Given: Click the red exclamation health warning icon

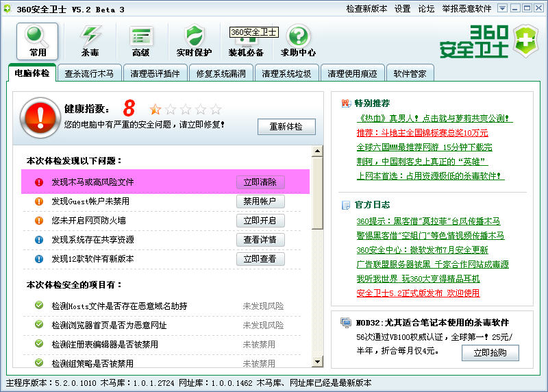Looking at the screenshot, I should pyautogui.click(x=40, y=117).
